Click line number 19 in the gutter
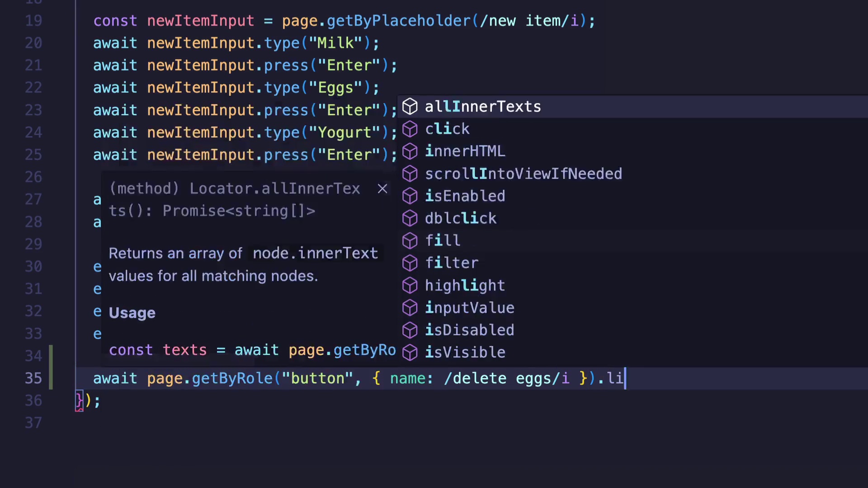868x488 pixels. pos(33,21)
